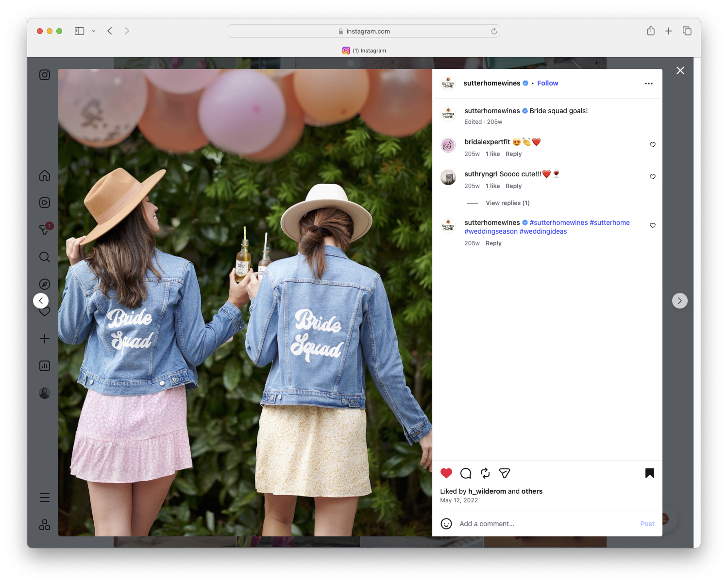The height and width of the screenshot is (584, 728).
Task: Open Messages with notification badge
Action: click(x=45, y=229)
